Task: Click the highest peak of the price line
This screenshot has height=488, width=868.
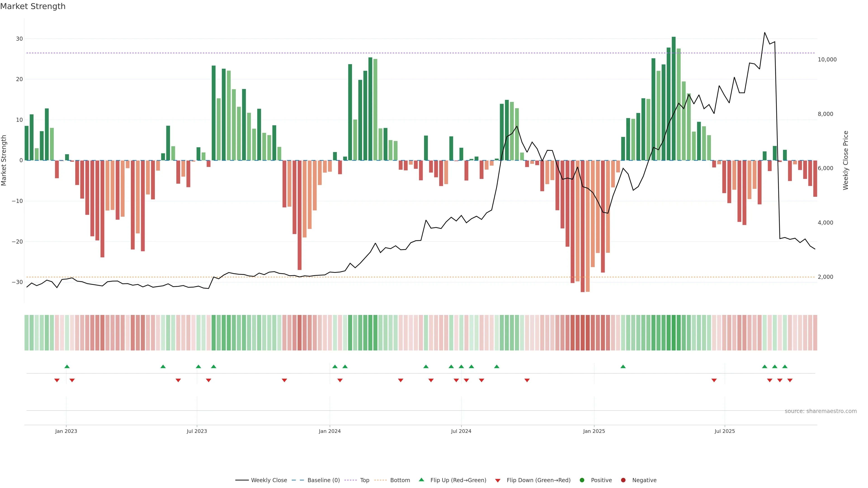Action: pyautogui.click(x=764, y=33)
